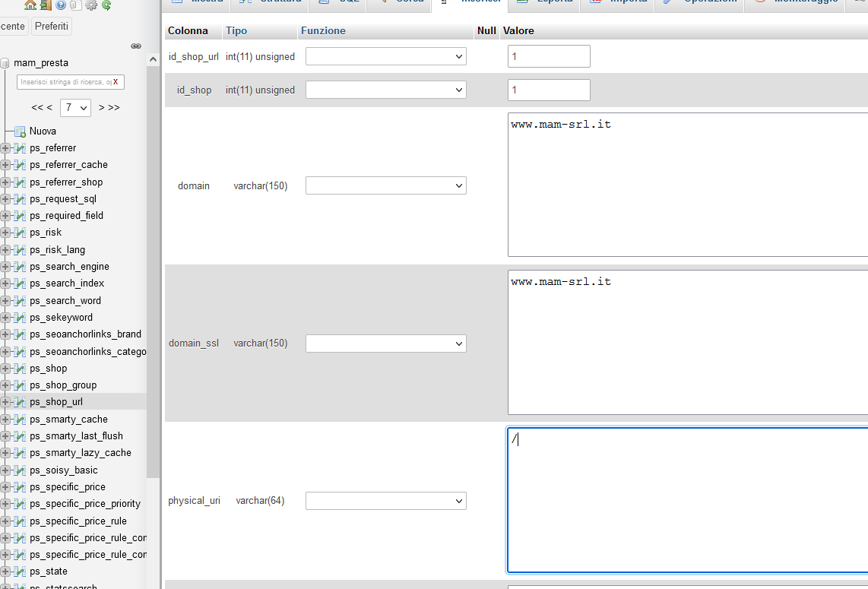The height and width of the screenshot is (589, 868).
Task: Expand the ps_seoanchorlinks_brand tree node
Action: tap(5, 334)
